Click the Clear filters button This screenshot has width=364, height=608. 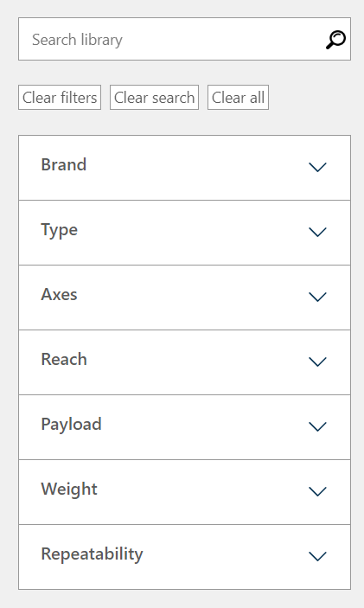[x=60, y=98]
